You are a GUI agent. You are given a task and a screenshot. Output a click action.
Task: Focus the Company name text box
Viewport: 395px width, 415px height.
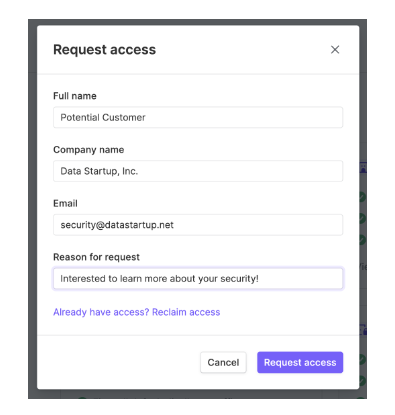(198, 171)
